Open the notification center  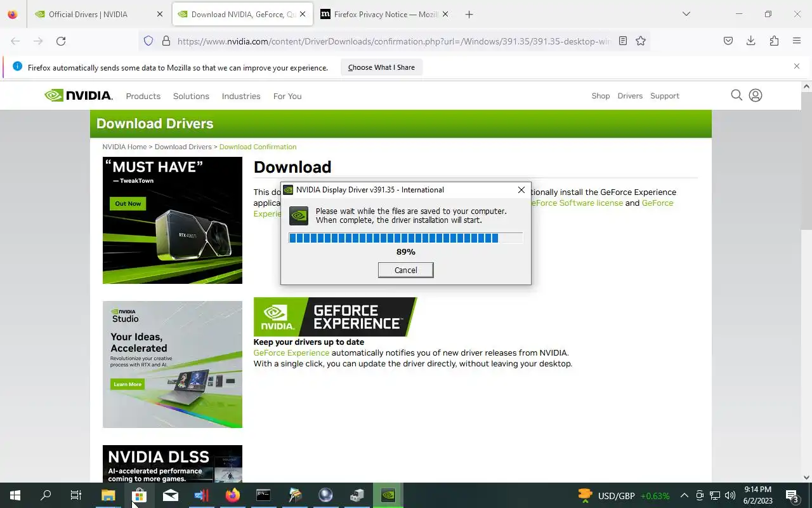(x=792, y=495)
